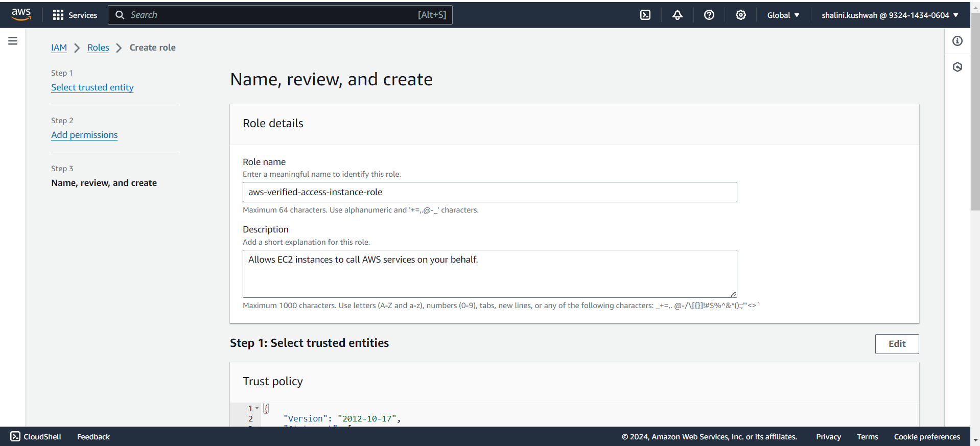Image resolution: width=980 pixels, height=446 pixels.
Task: Focus the top Search field
Action: point(280,15)
